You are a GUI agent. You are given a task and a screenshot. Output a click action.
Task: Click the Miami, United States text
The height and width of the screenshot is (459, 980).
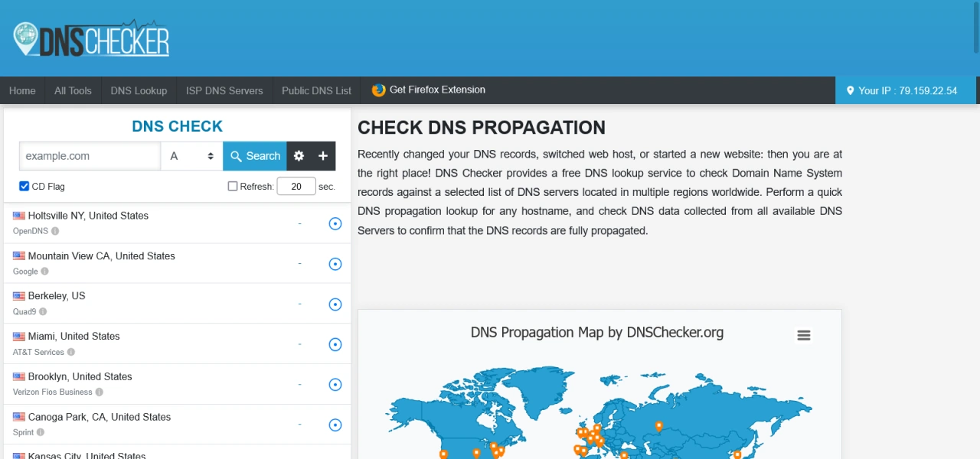[x=73, y=337]
